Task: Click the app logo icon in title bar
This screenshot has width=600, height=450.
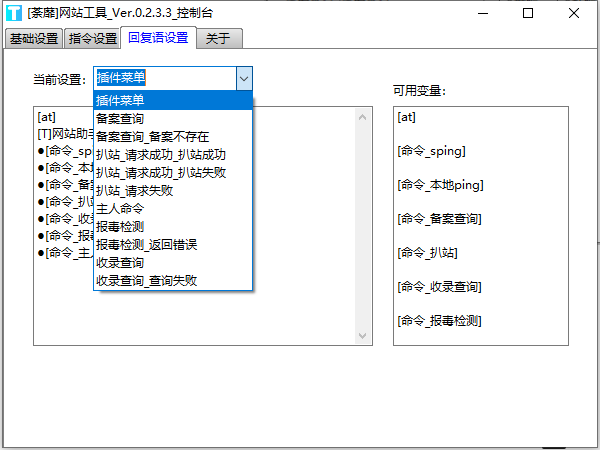Action: (14, 14)
